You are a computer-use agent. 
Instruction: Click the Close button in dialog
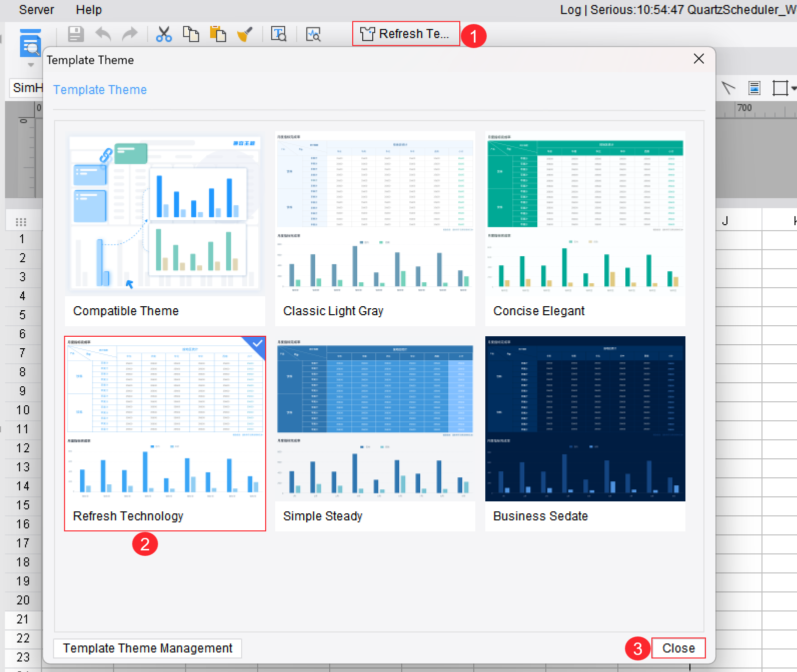coord(678,648)
